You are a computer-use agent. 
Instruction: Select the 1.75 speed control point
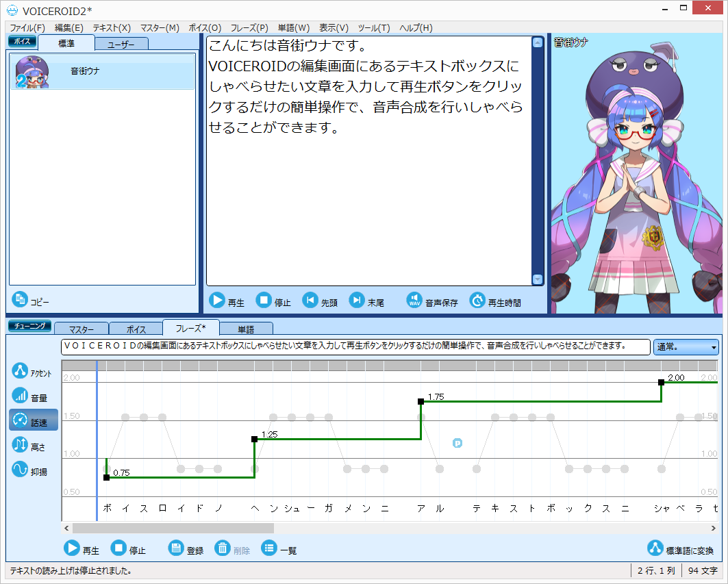pyautogui.click(x=421, y=402)
